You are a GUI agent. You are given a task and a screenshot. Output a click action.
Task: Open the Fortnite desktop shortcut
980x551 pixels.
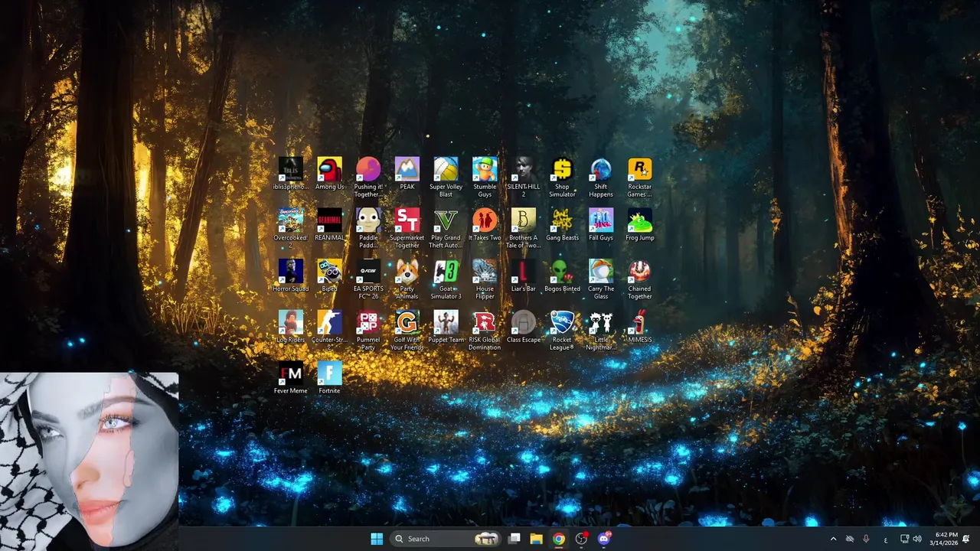click(x=330, y=379)
